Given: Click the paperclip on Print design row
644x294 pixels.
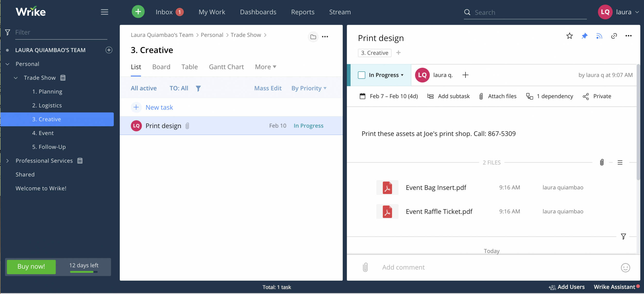Looking at the screenshot, I should 187,126.
